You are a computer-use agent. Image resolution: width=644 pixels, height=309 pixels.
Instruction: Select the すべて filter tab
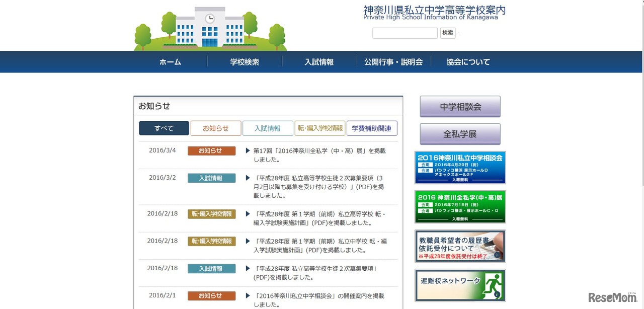point(164,128)
